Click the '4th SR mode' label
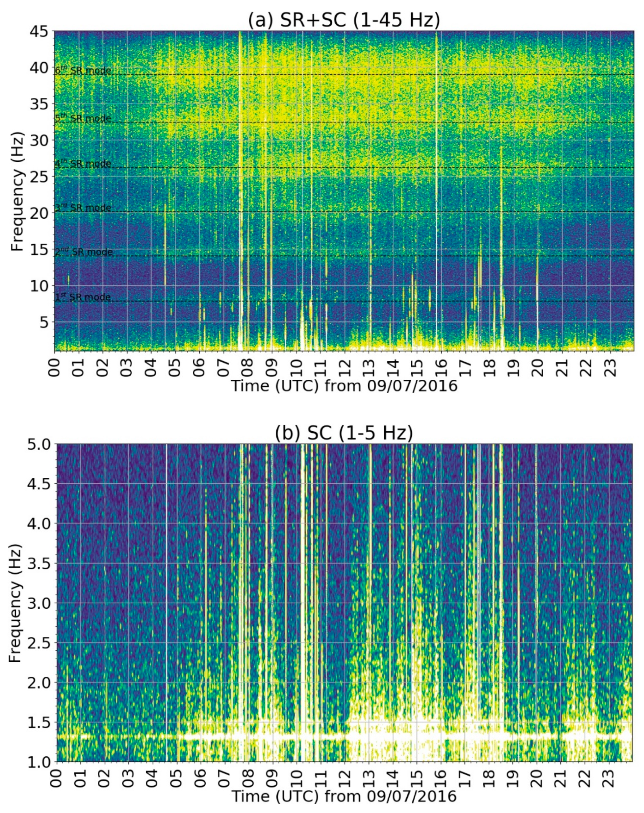This screenshot has width=644, height=813. (x=83, y=164)
